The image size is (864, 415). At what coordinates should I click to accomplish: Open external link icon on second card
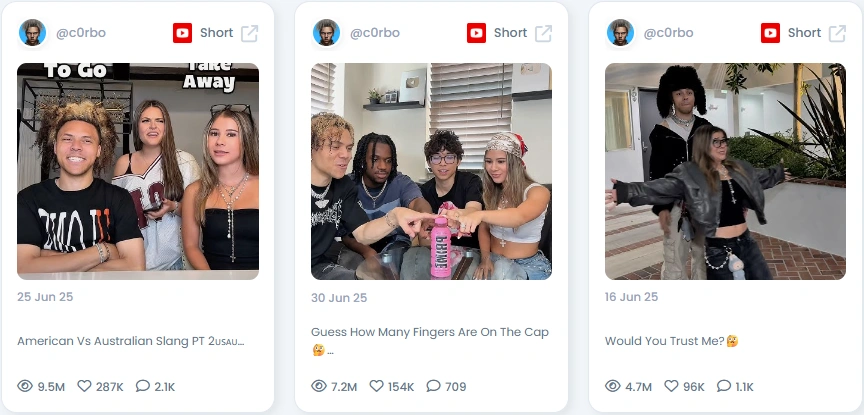point(543,33)
